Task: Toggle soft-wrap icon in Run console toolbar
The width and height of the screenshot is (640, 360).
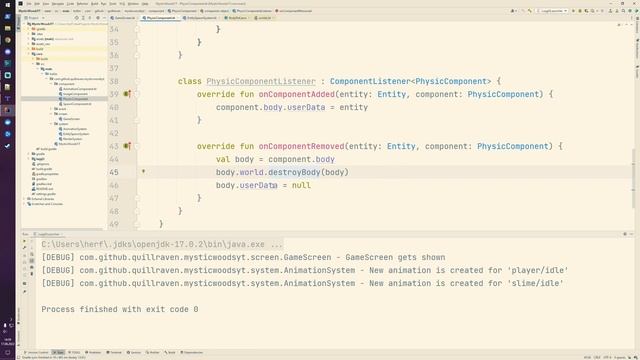Action: [32, 254]
